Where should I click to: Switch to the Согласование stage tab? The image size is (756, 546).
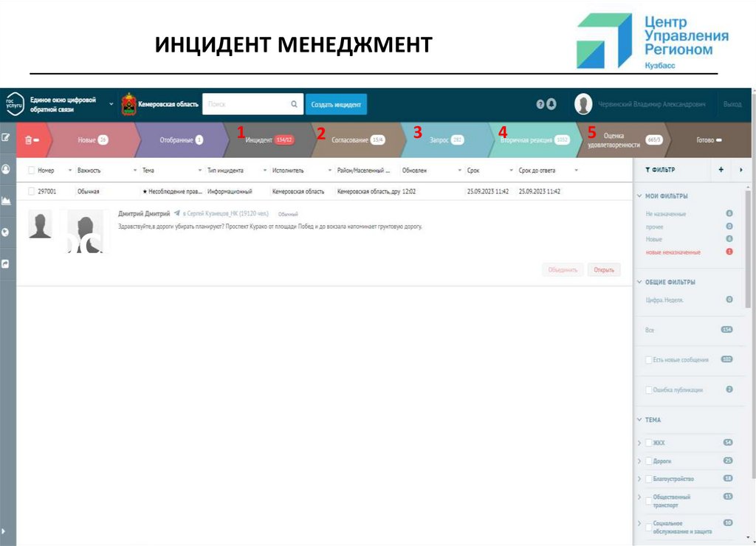click(357, 139)
